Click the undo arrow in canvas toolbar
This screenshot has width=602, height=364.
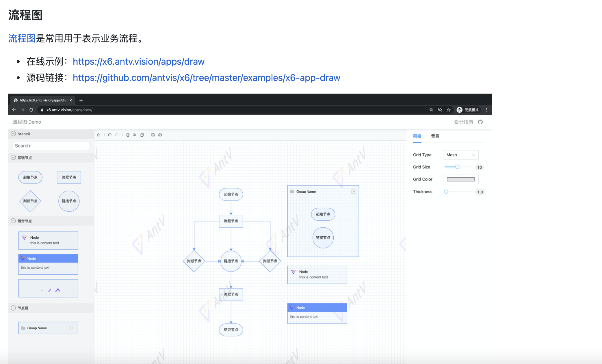[110, 135]
